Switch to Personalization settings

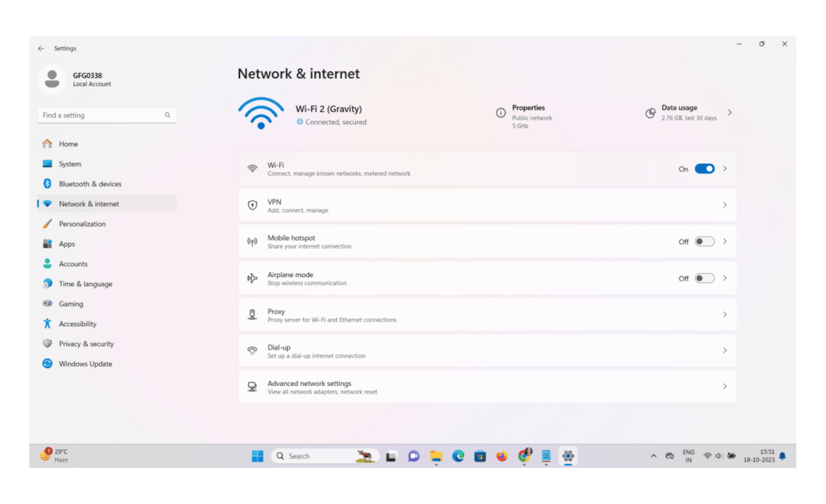click(82, 224)
